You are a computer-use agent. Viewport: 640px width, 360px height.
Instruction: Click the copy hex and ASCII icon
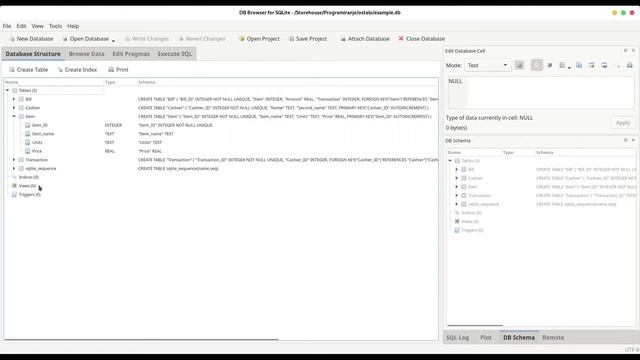click(x=579, y=65)
